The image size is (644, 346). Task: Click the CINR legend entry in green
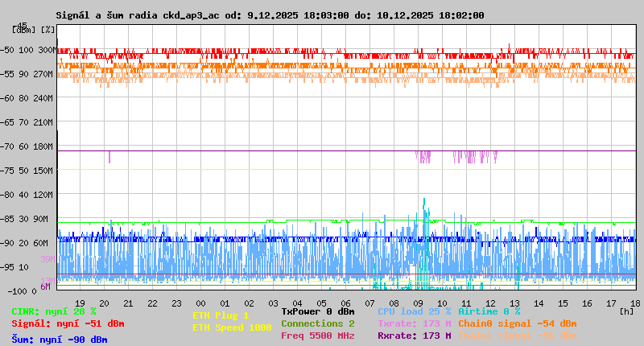point(53,311)
